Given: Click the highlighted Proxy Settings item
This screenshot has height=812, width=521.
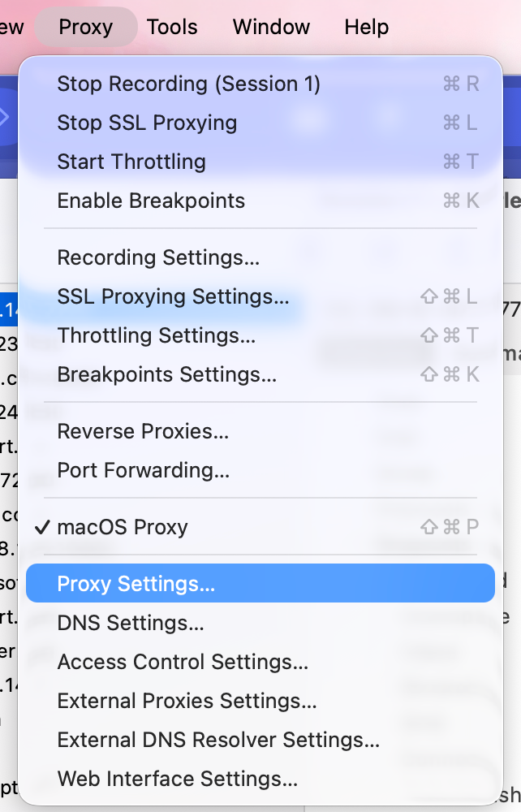Looking at the screenshot, I should click(x=136, y=584).
